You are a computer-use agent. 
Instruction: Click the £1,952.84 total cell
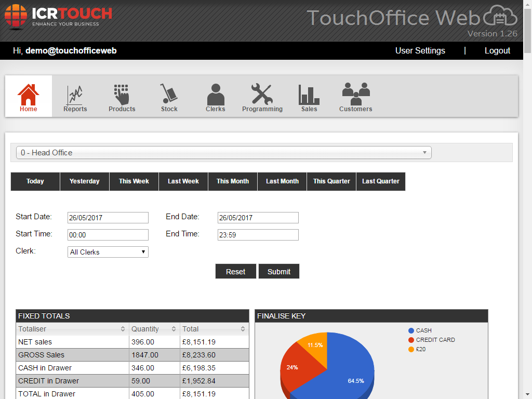[215, 381]
